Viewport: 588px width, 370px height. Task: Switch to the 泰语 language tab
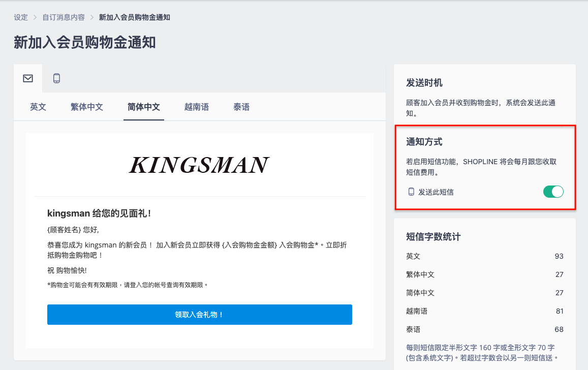tap(241, 107)
